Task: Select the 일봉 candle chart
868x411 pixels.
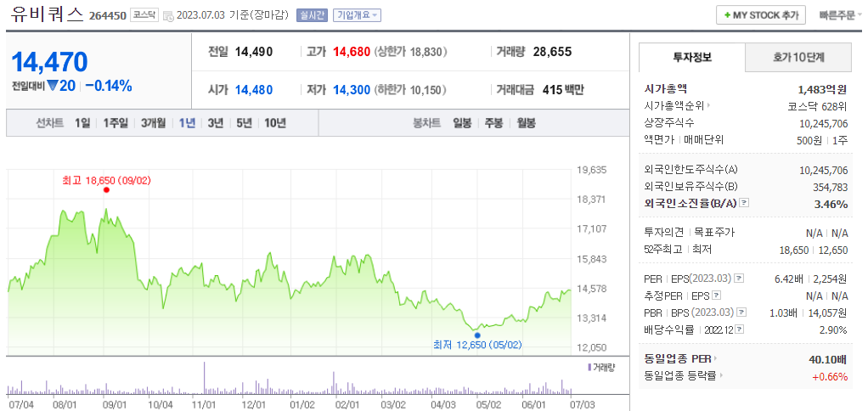Action: (462, 123)
